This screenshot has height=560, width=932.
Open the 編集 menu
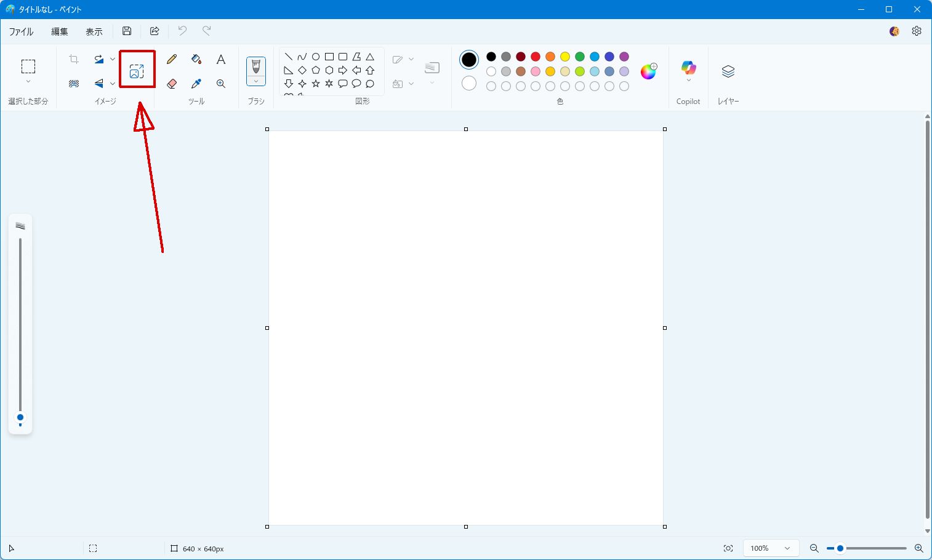60,31
